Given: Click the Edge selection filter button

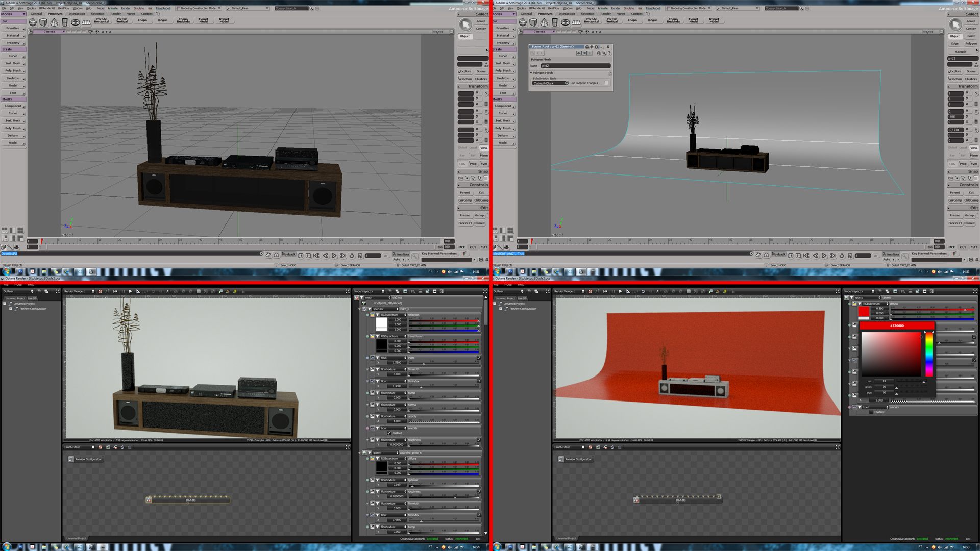Looking at the screenshot, I should pos(954,43).
